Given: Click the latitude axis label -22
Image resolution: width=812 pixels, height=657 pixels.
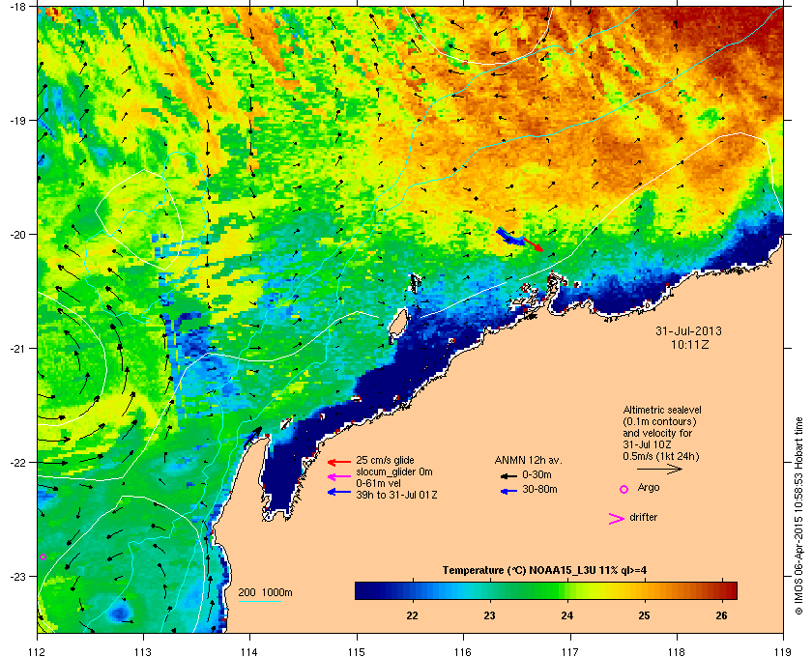Looking at the screenshot, I should tap(17, 463).
